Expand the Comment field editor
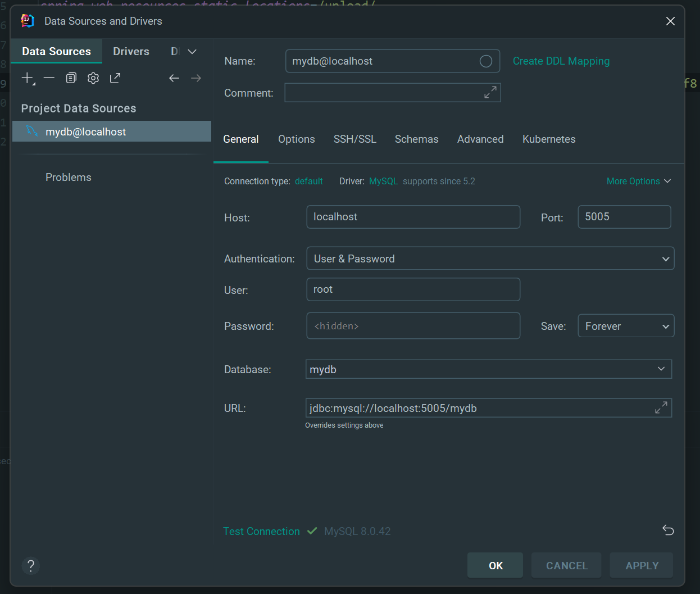 coord(490,93)
